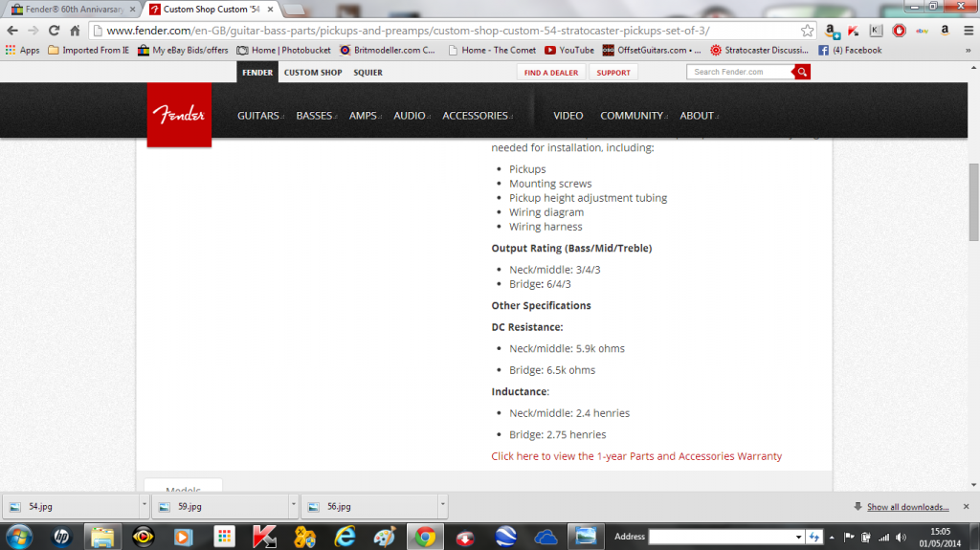Image resolution: width=980 pixels, height=550 pixels.
Task: Switch to the Fender 60th Anniversary tab
Action: coord(67,9)
